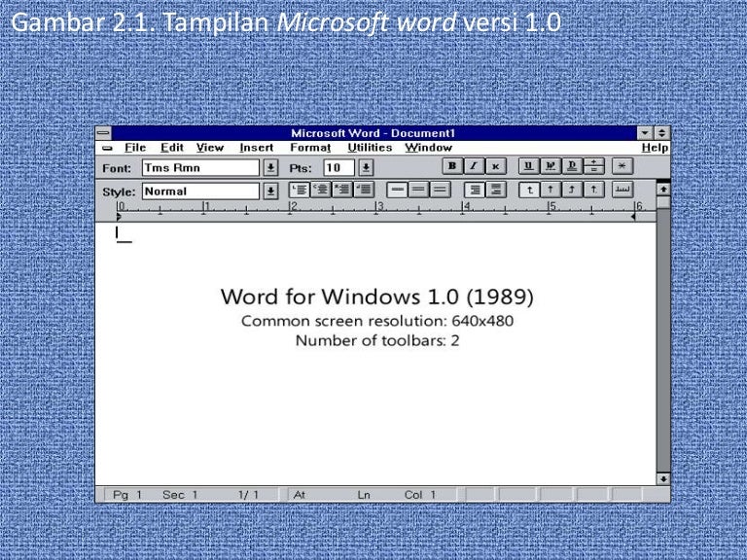Toggle bold formatting button
Image resolution: width=747 pixels, height=560 pixels.
[452, 167]
